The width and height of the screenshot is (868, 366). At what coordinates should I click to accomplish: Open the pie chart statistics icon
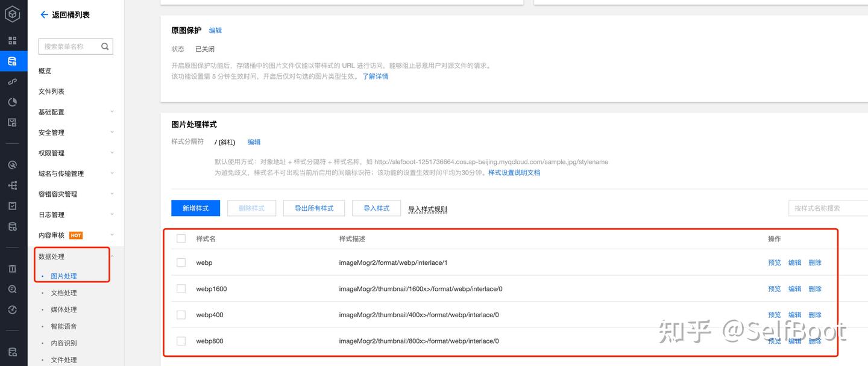click(13, 102)
